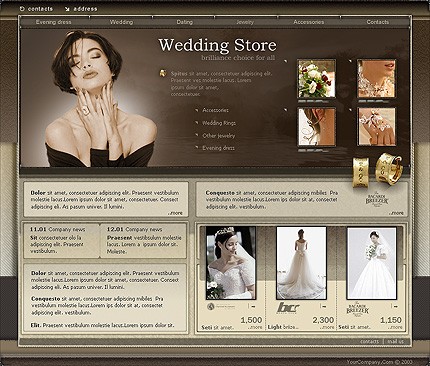Open the bride with tiara photo
Screen dimensions: 430x366
tap(231, 263)
